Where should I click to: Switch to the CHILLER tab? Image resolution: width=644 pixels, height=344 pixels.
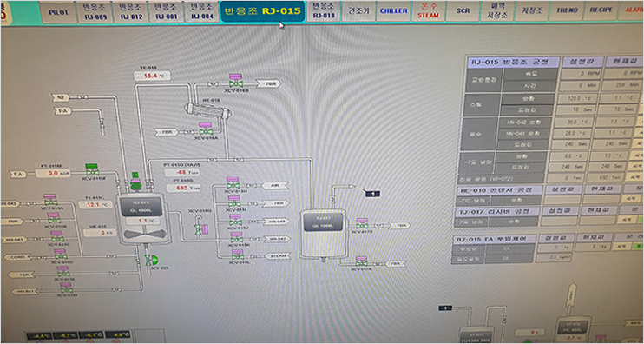(x=393, y=11)
